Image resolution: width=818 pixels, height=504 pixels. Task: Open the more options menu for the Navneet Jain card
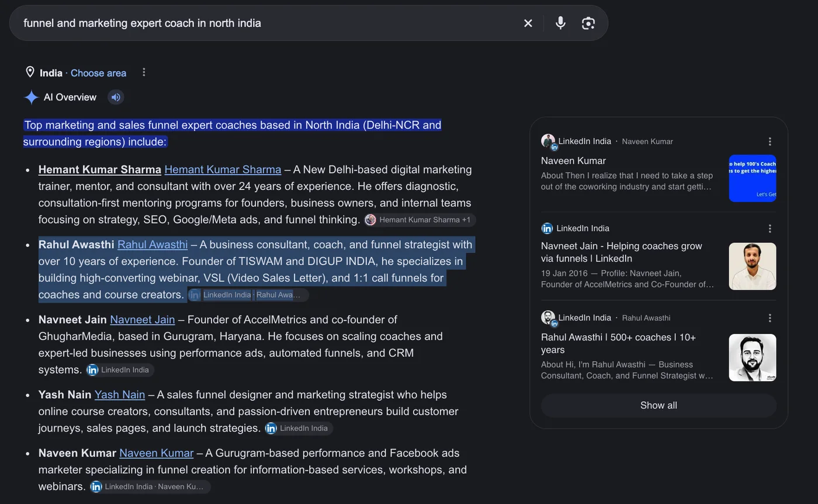coord(770,228)
